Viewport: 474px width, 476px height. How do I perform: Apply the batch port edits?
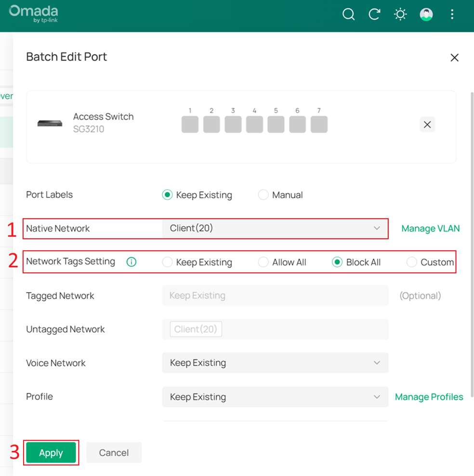click(x=51, y=452)
